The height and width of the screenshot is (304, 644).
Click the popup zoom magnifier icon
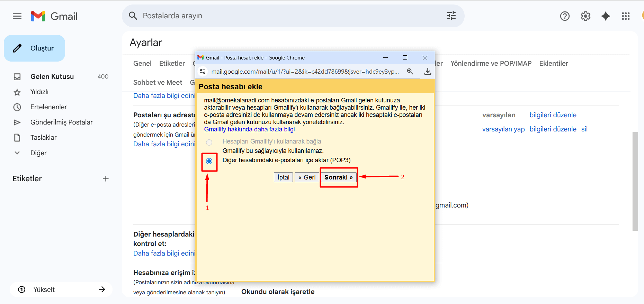pos(410,71)
